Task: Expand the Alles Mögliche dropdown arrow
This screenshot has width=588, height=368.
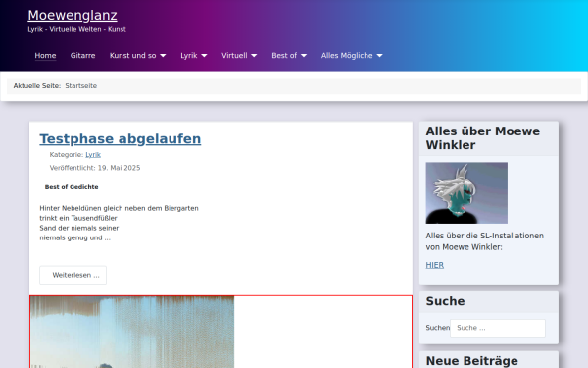Action: click(x=379, y=56)
